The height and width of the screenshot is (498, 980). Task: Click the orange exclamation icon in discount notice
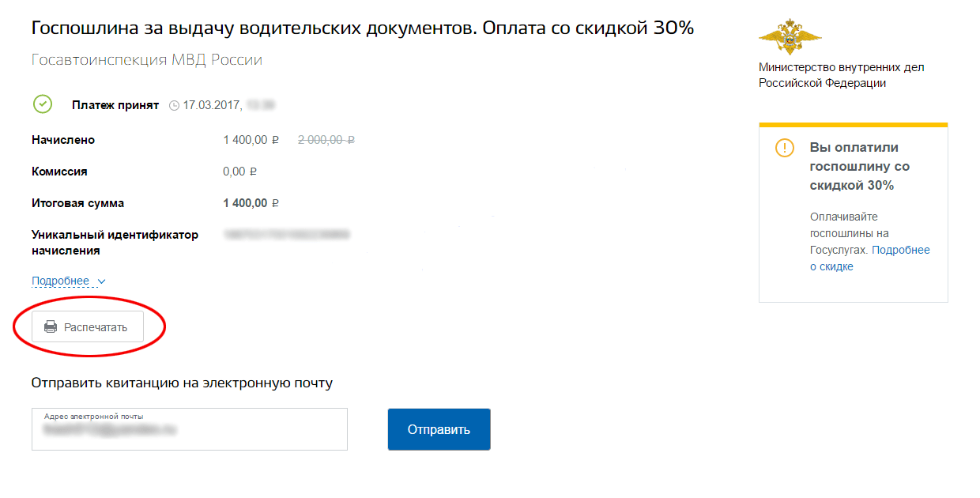pos(784,148)
